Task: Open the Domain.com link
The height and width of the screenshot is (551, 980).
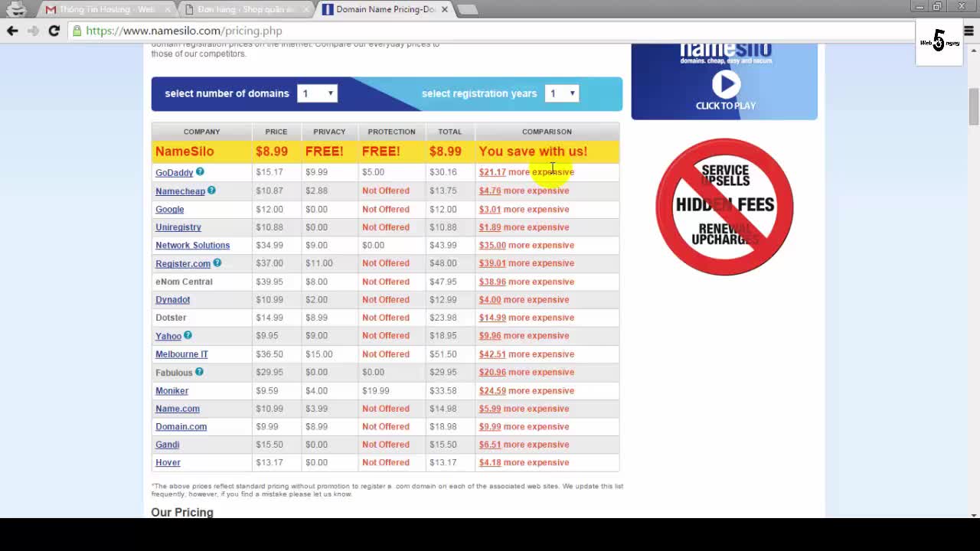Action: (x=181, y=427)
